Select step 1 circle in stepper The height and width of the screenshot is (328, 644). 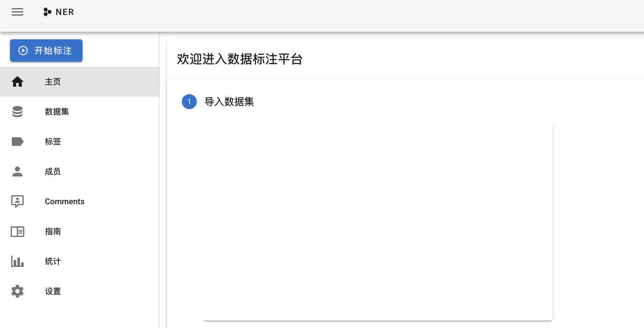(x=189, y=102)
